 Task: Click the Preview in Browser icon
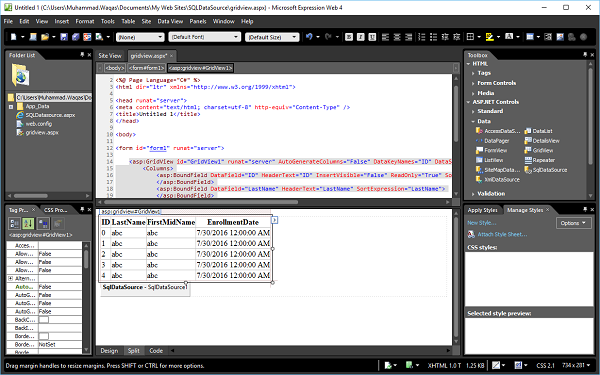pyautogui.click(x=99, y=37)
